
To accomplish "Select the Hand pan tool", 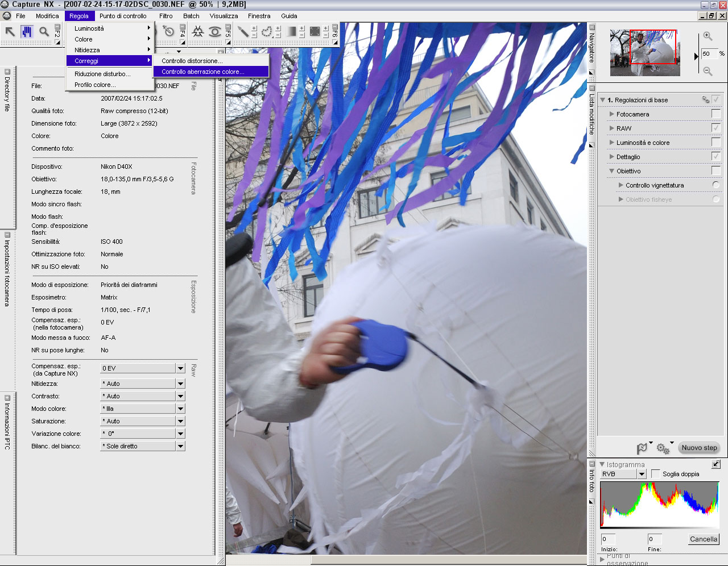I will (27, 32).
